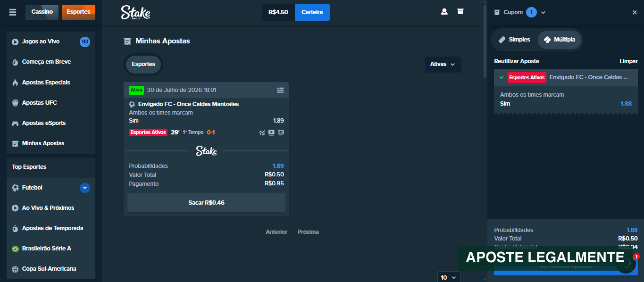Click the Começa em Breve stopwatch icon
644x282 pixels.
[x=16, y=62]
